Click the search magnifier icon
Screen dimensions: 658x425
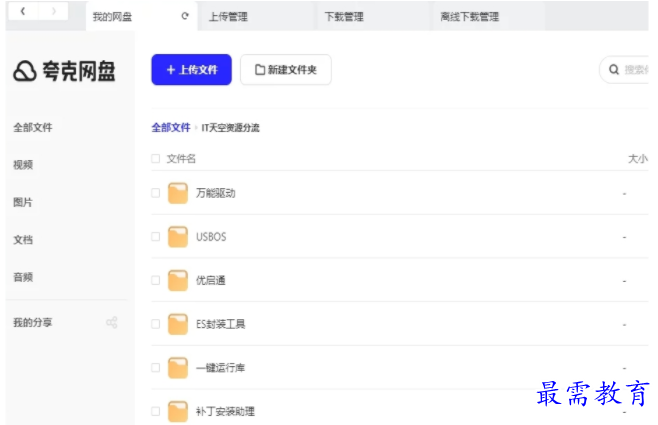[x=614, y=69]
